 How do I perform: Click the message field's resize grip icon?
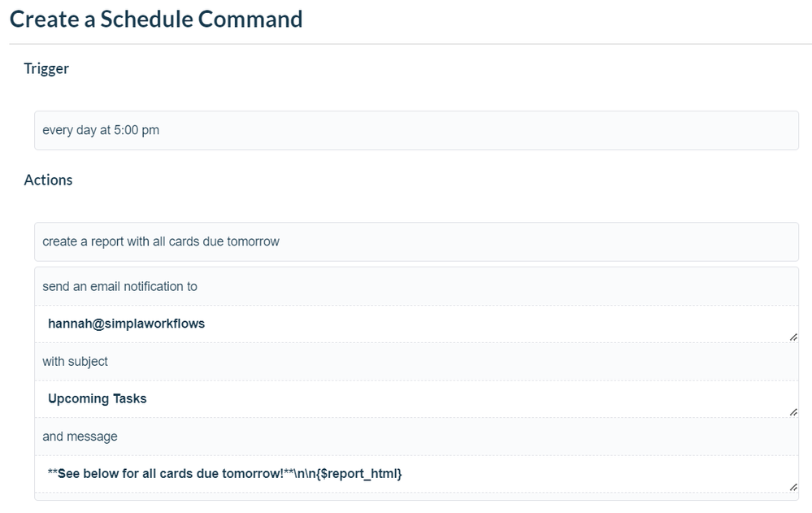tap(793, 487)
